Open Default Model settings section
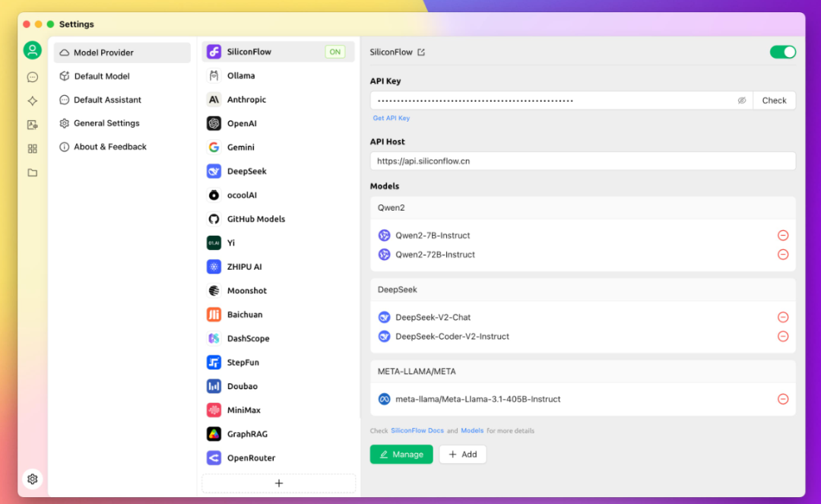The height and width of the screenshot is (504, 821). [122, 76]
